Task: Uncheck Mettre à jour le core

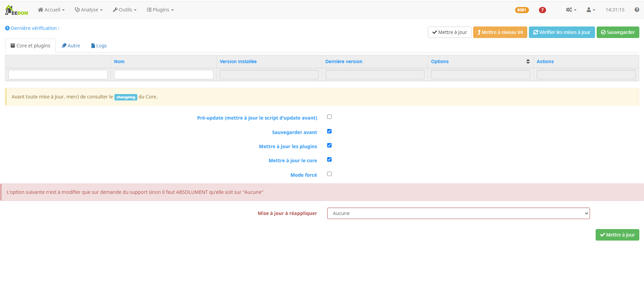Action: point(329,160)
